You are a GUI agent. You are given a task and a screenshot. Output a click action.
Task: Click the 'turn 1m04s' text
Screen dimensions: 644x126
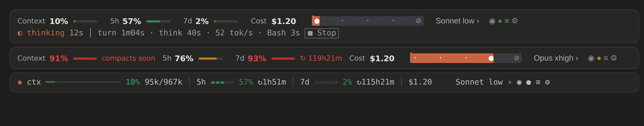click(121, 33)
